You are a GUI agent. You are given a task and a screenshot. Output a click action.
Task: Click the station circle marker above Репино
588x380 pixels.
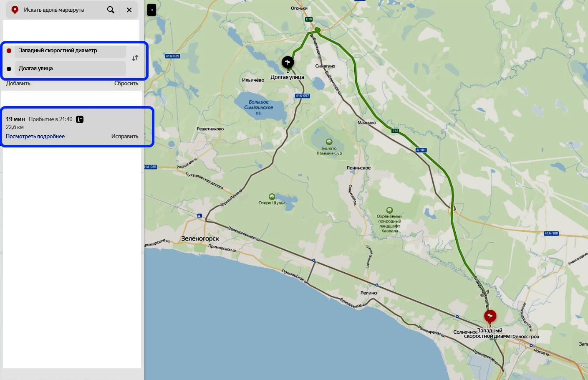376,285
